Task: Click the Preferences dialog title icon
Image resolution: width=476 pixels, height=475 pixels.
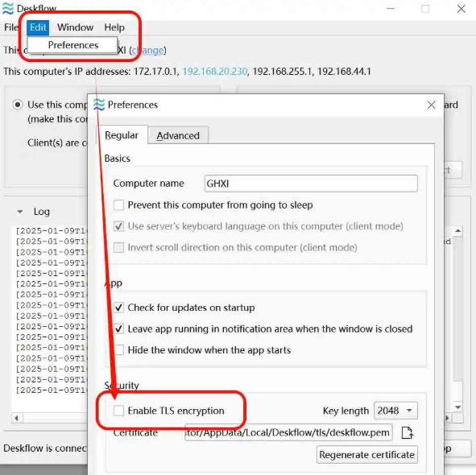Action: point(99,105)
